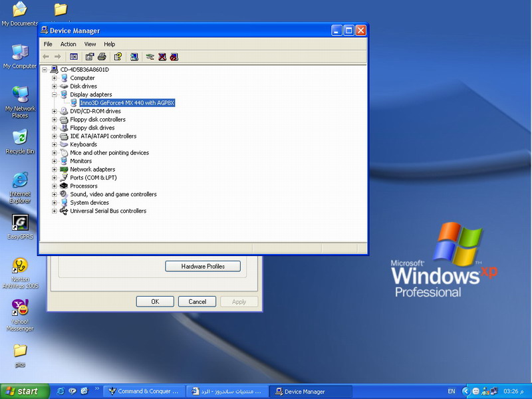Expand the Network adapters category
Viewport: 532px width, 399px height.
click(54, 170)
